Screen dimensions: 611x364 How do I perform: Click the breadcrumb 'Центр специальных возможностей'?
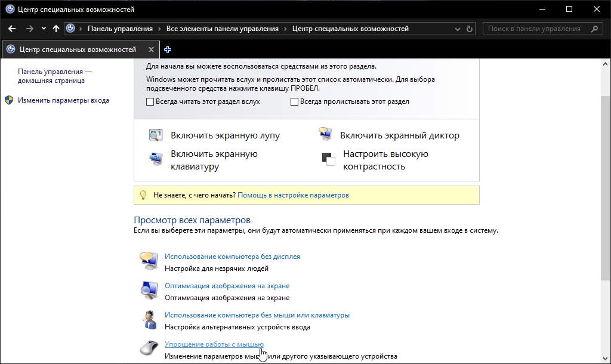[x=350, y=29]
